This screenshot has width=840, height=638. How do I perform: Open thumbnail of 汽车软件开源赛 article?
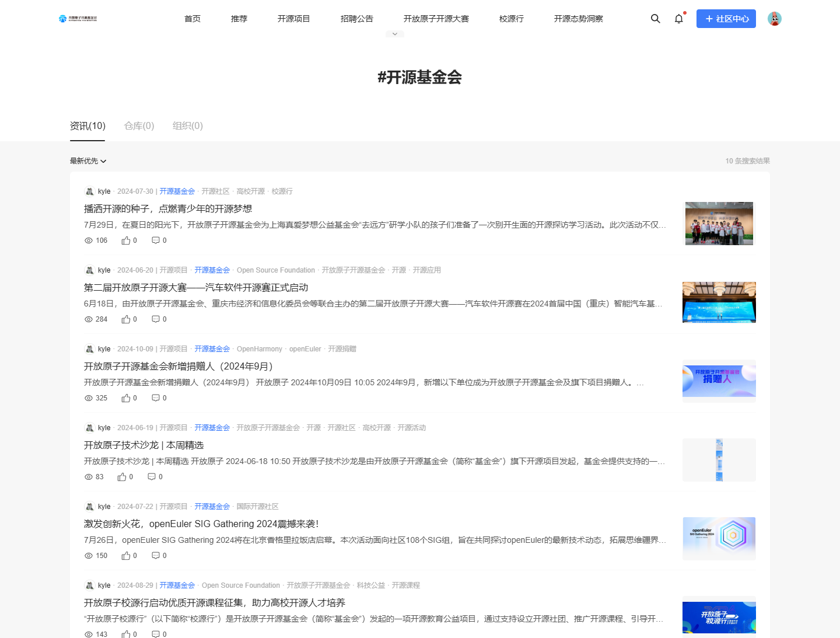(x=719, y=302)
